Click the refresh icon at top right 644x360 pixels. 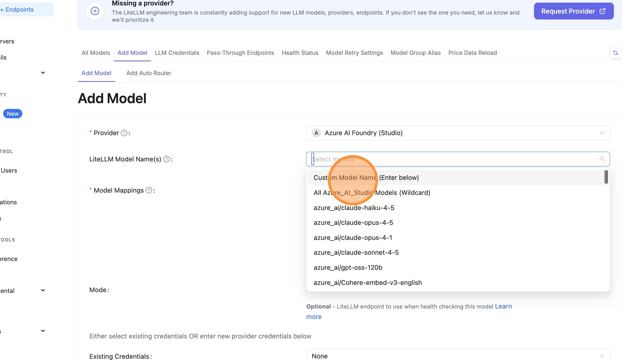[615, 53]
